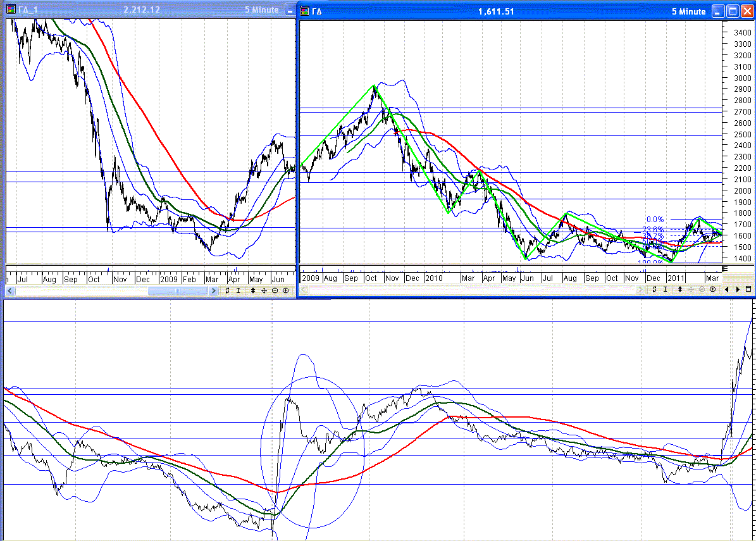
Task: Click the ΓΔ_1 scrollbar left arrow
Action: point(10,290)
